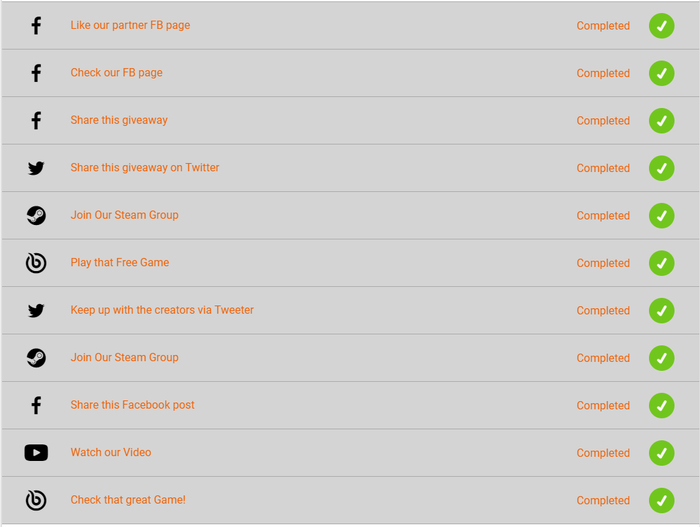Open the "Check that great Game!" link
This screenshot has height=527, width=700.
pos(128,500)
